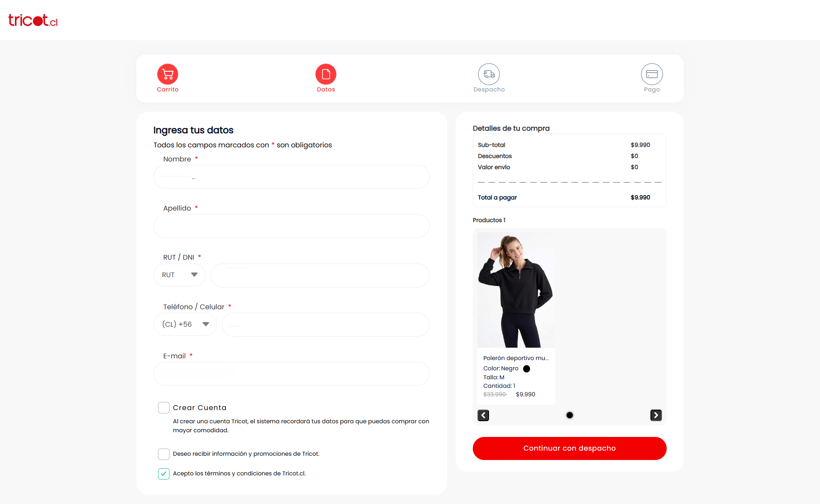
Task: Focus the E-mail input field
Action: tap(291, 374)
